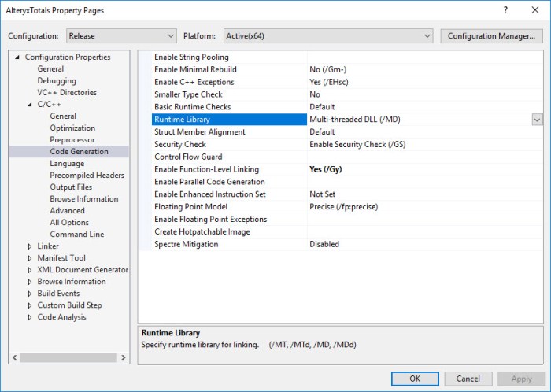This screenshot has width=551, height=392.
Task: Expand the Browse Information top-level node
Action: (x=30, y=282)
